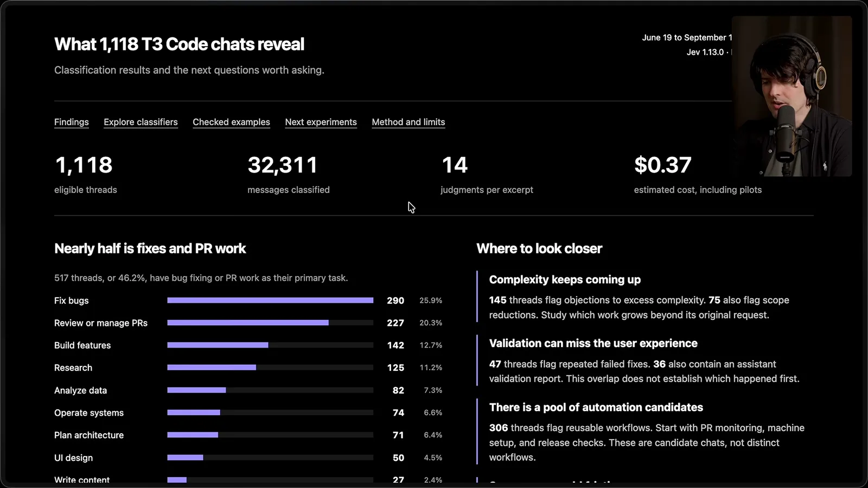Click the Review or manage PRs bar

pyautogui.click(x=270, y=323)
